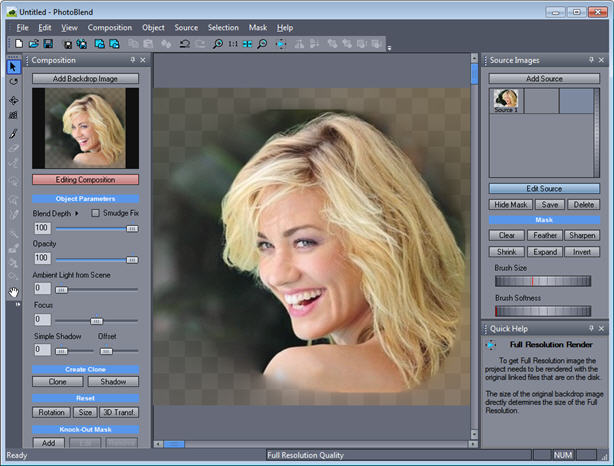The width and height of the screenshot is (614, 466).
Task: Open the Composition menu
Action: [109, 27]
